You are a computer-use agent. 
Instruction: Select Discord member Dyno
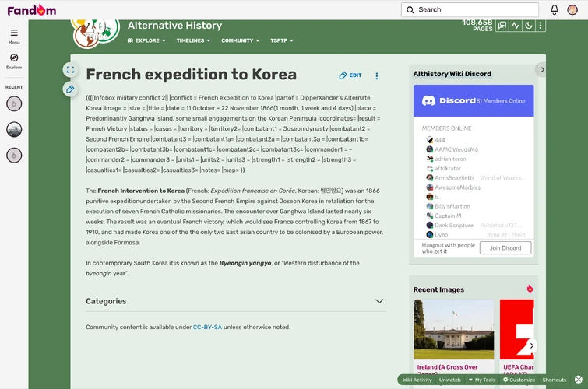click(x=437, y=235)
